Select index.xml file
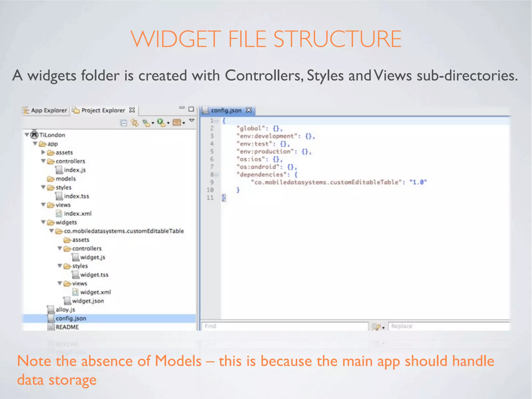This screenshot has height=399, width=532. pyautogui.click(x=78, y=214)
